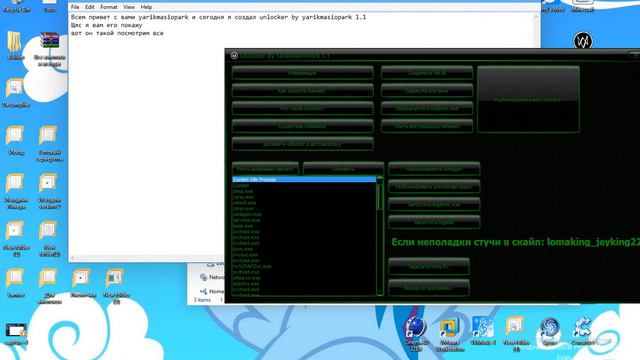Screen dimensions: 640x360
Task: Select the Crossbart desktop shortcut
Action: point(582,328)
